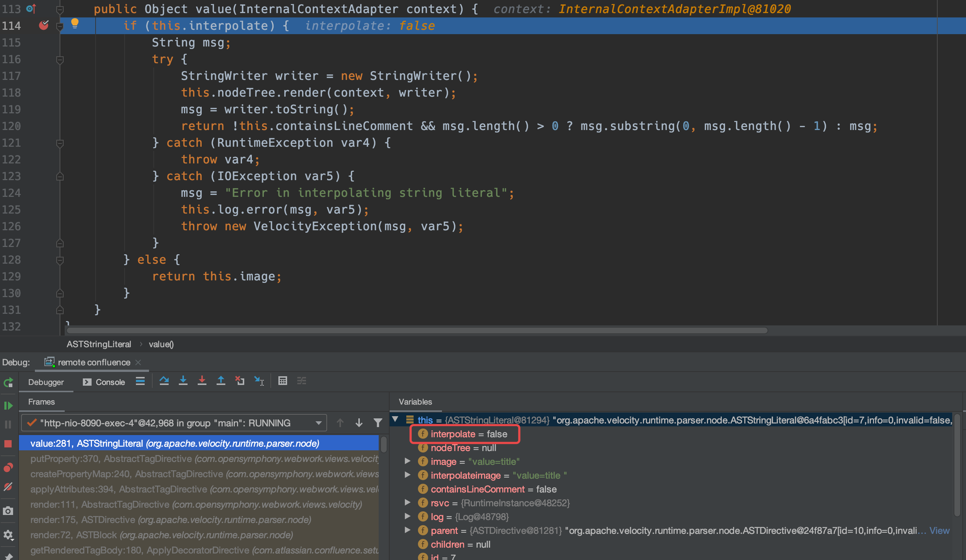
Task: Select the Debugger tab
Action: pos(45,381)
